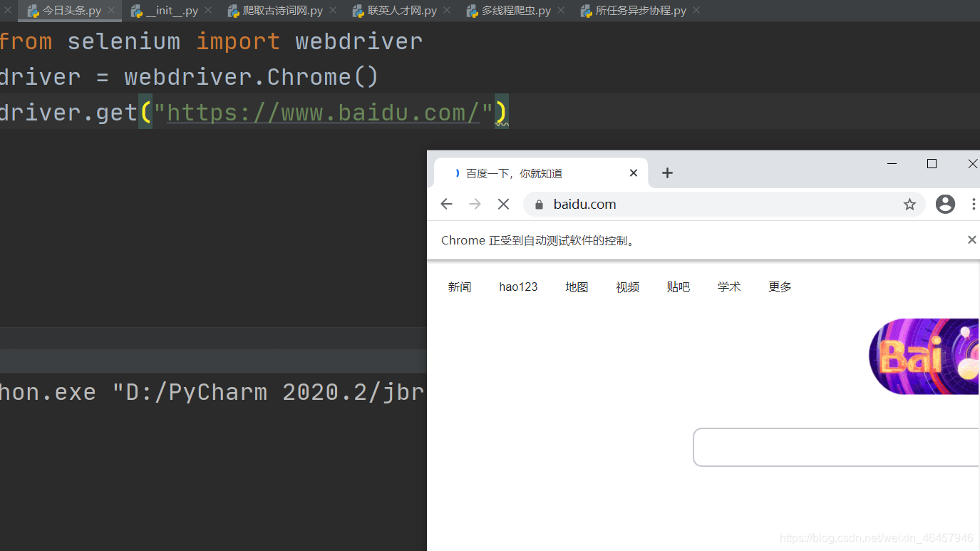Expand the 更多 menu on Baidu
Viewport: 980px width, 551px height.
pyautogui.click(x=779, y=287)
